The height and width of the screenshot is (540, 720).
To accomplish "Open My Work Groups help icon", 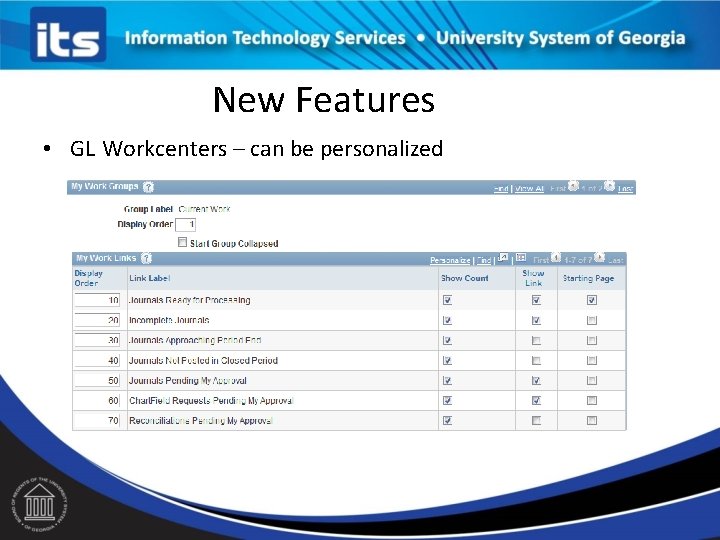I will pyautogui.click(x=148, y=187).
